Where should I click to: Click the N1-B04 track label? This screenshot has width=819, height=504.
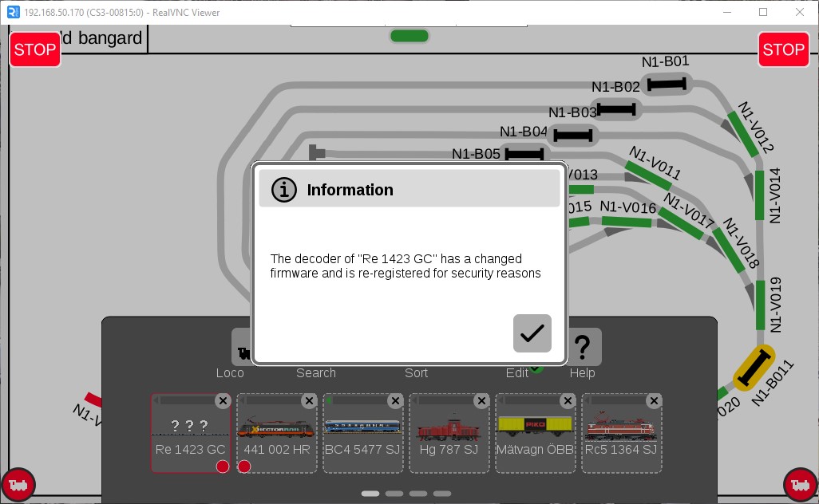click(524, 132)
